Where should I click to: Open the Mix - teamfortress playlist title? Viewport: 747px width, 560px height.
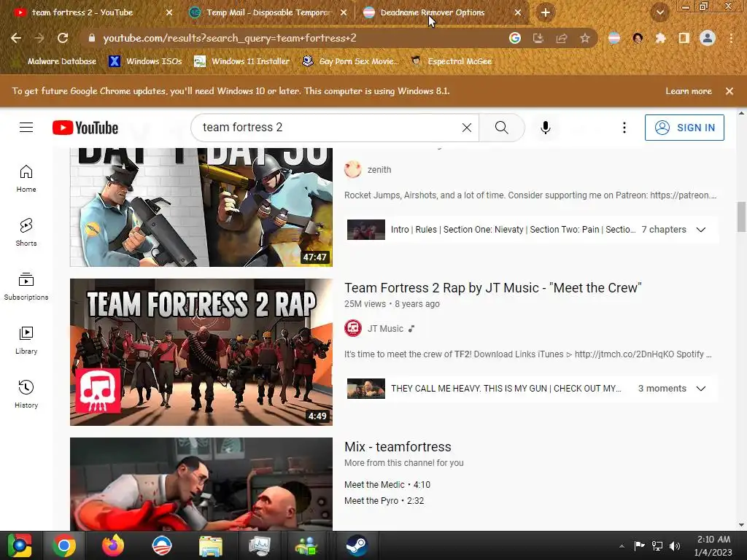click(398, 447)
